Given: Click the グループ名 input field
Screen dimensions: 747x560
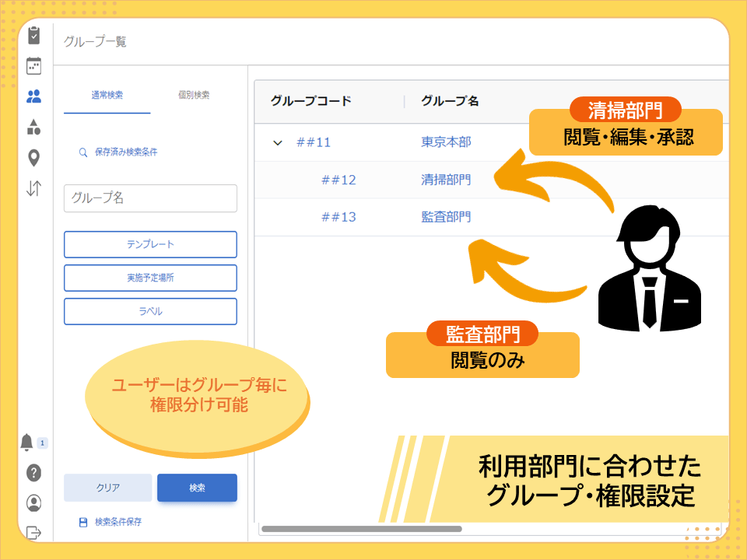Looking at the screenshot, I should click(150, 198).
